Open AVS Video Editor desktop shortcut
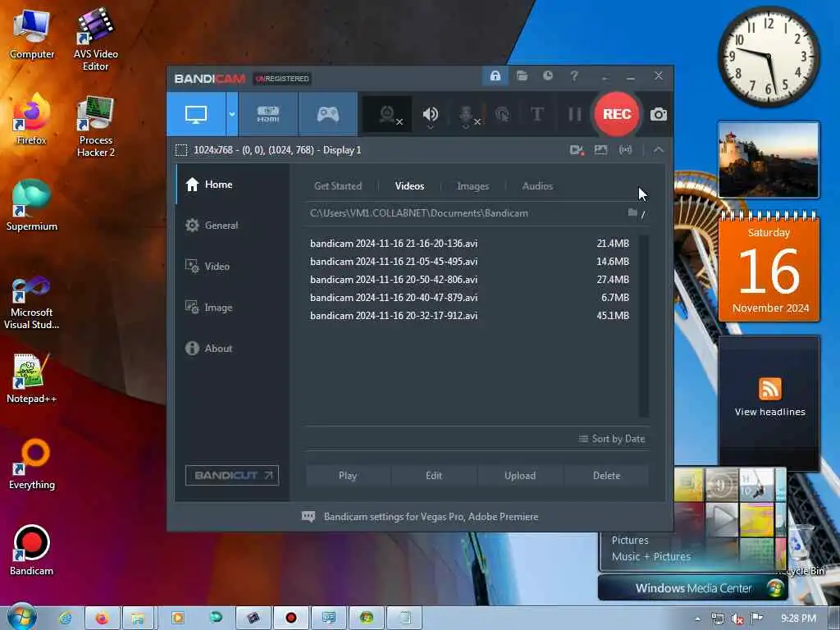The image size is (840, 630). [x=95, y=39]
